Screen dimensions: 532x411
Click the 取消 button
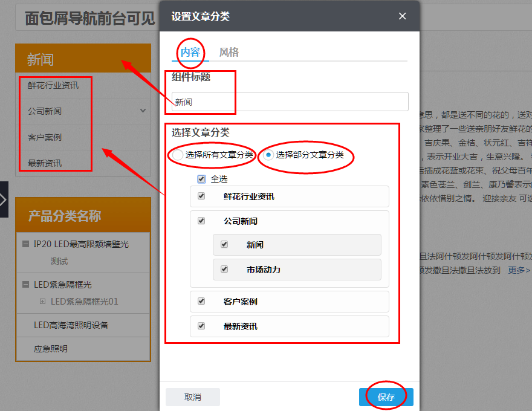click(193, 397)
